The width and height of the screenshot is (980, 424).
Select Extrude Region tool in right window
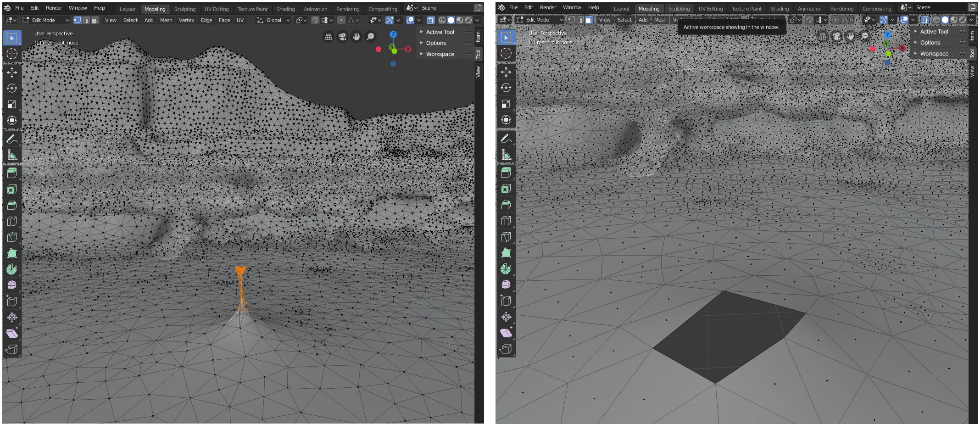(x=506, y=173)
